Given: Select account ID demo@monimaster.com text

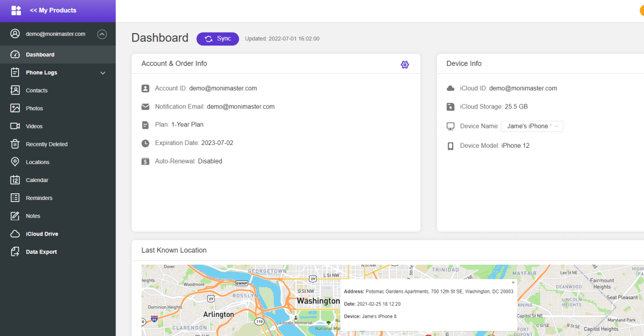Looking at the screenshot, I should [223, 88].
